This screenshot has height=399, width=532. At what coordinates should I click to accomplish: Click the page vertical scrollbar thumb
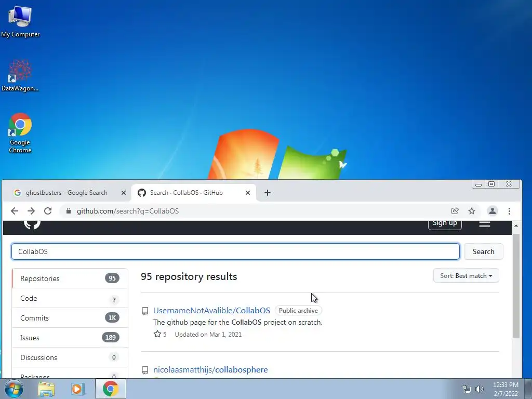(x=516, y=286)
